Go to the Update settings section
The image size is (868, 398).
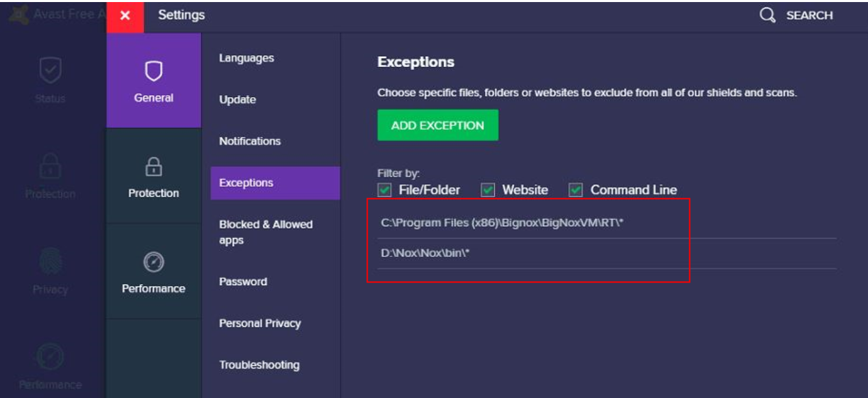coord(238,100)
